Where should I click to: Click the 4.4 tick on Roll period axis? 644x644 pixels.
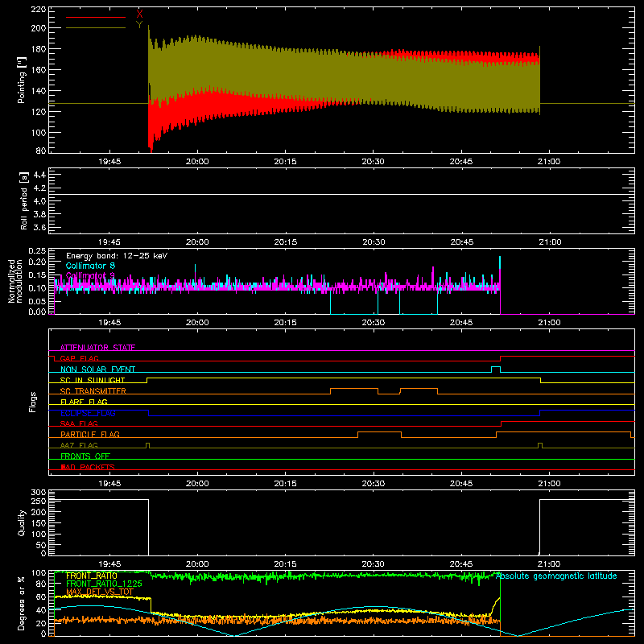click(x=39, y=175)
